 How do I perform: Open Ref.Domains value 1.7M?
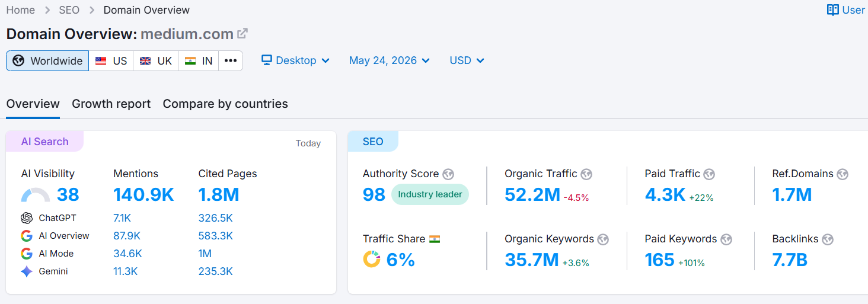[x=792, y=194]
